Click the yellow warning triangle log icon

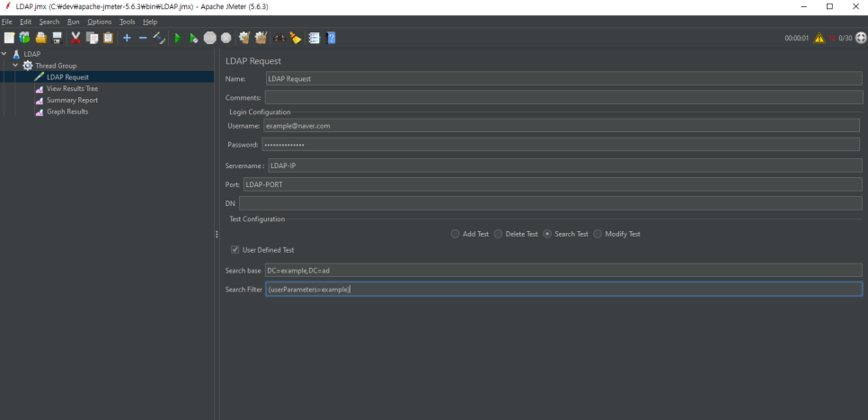(x=819, y=38)
